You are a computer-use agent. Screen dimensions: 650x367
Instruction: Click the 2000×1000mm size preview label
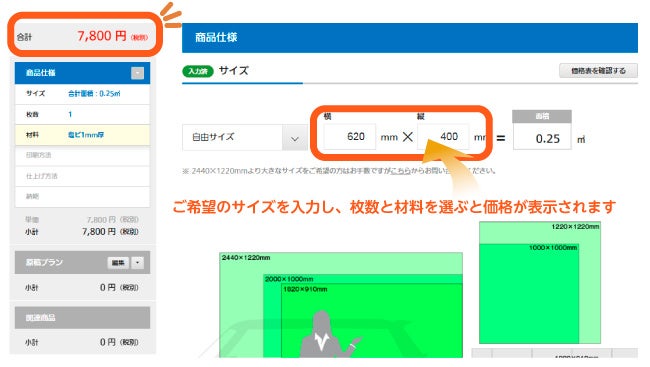[289, 279]
